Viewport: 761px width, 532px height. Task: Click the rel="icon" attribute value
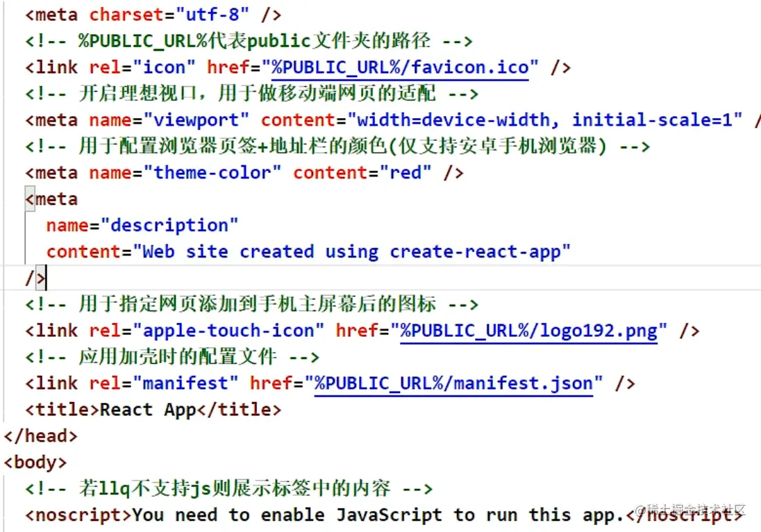164,67
